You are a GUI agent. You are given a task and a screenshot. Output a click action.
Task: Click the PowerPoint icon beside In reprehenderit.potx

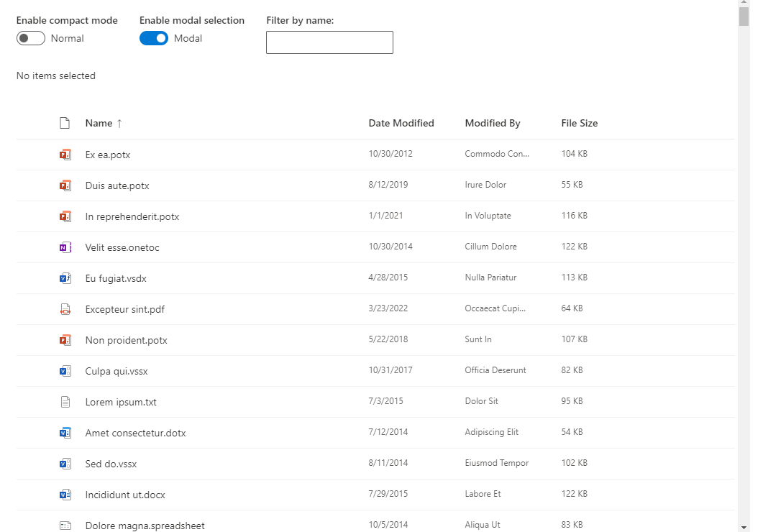click(x=65, y=216)
